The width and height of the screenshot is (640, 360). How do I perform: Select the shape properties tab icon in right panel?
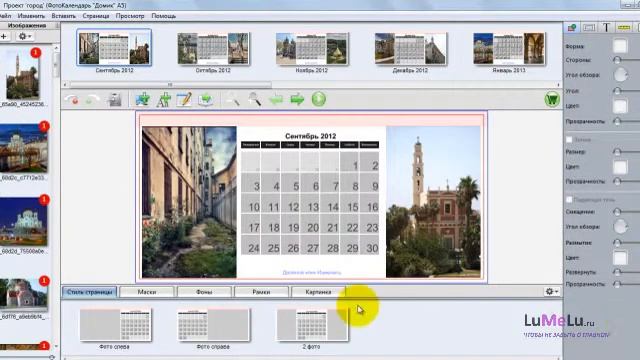coord(572,27)
